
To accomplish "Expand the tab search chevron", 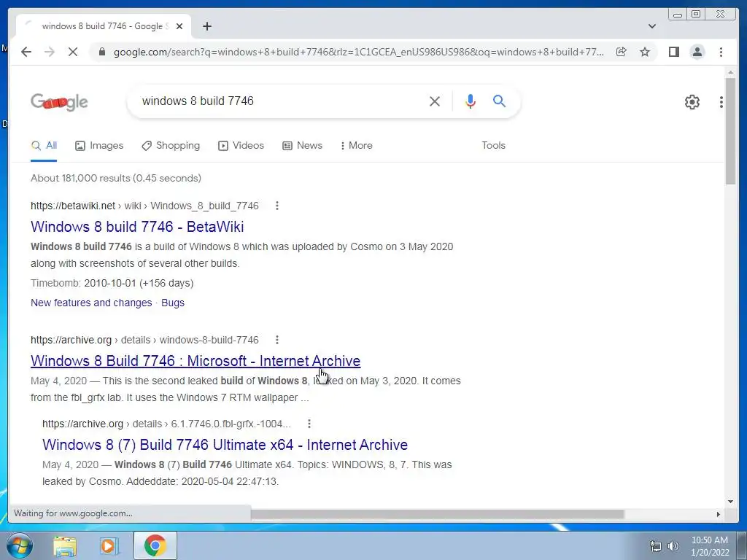I will 651,26.
